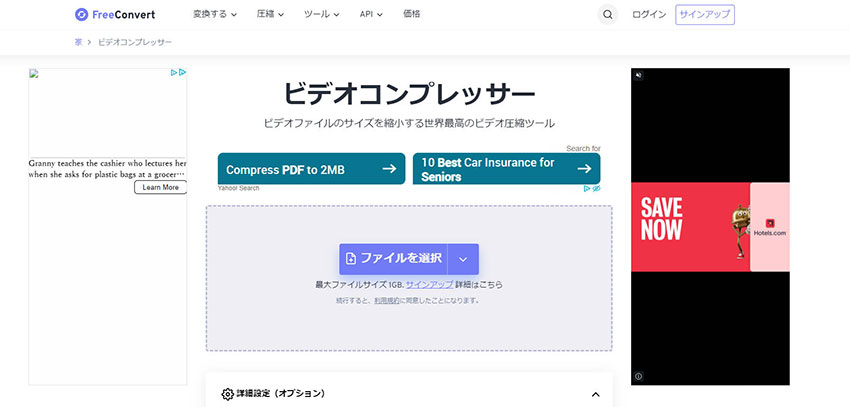
Task: Click the ビデオコンプレッサー page heading
Action: [409, 94]
